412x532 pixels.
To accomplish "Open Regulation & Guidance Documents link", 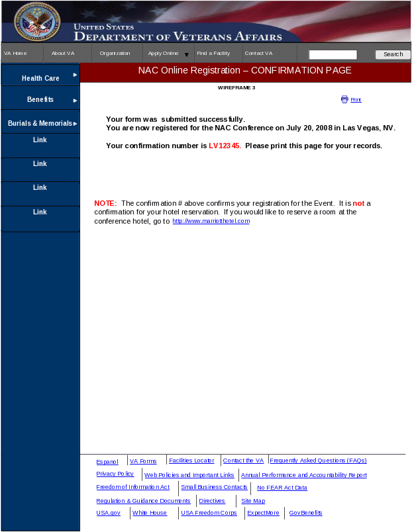I will 143,501.
